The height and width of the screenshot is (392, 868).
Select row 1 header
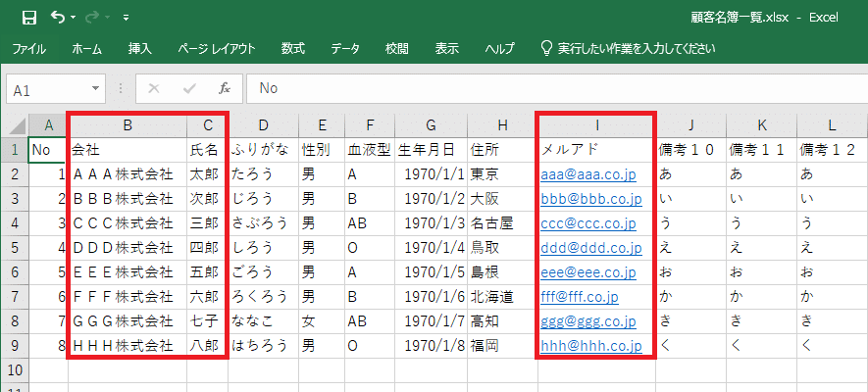click(x=14, y=149)
